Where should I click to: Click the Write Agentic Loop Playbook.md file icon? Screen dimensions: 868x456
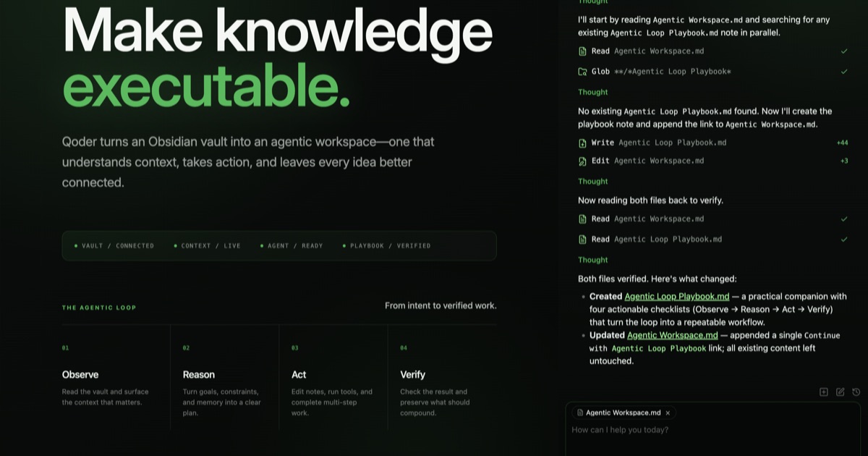(582, 143)
